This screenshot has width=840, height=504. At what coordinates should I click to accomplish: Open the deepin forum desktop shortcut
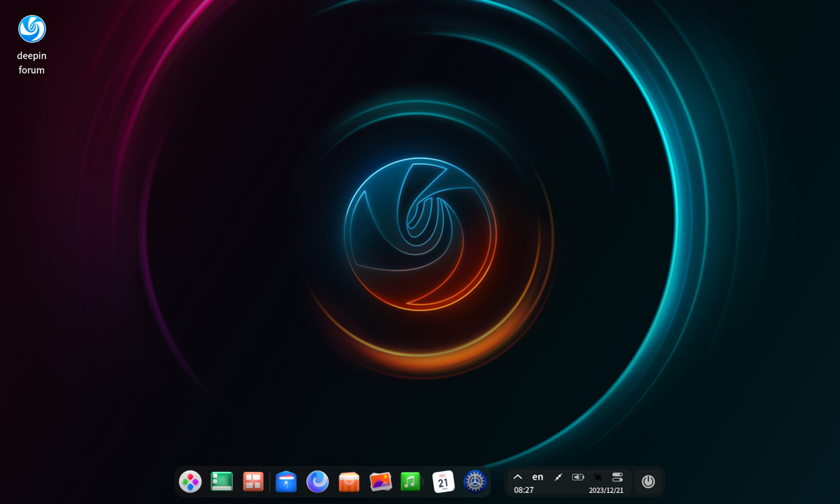point(31,29)
